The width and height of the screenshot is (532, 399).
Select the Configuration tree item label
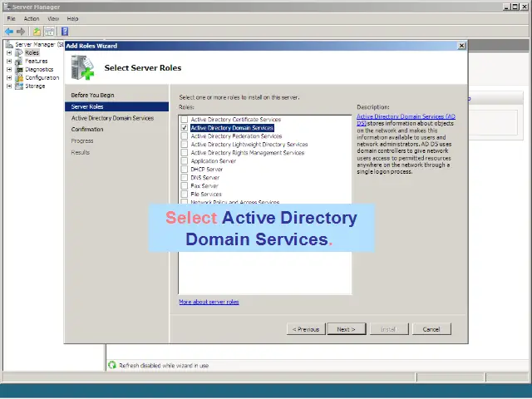pyautogui.click(x=42, y=77)
